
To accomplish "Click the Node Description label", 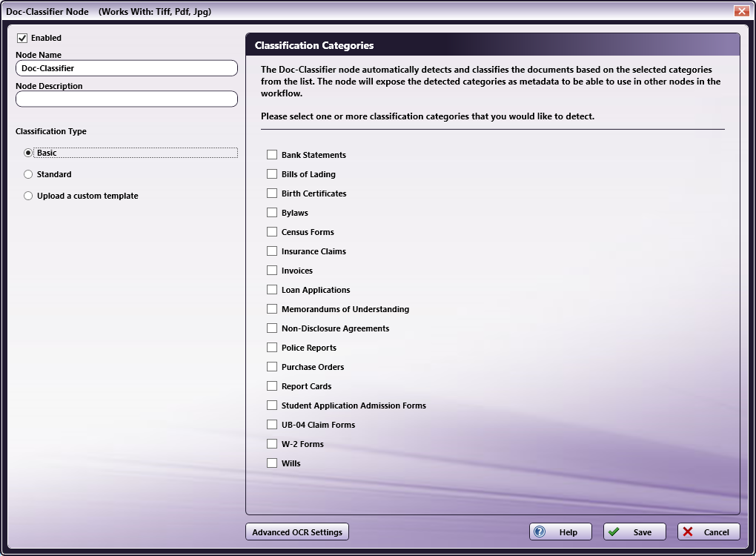I will pyautogui.click(x=49, y=86).
